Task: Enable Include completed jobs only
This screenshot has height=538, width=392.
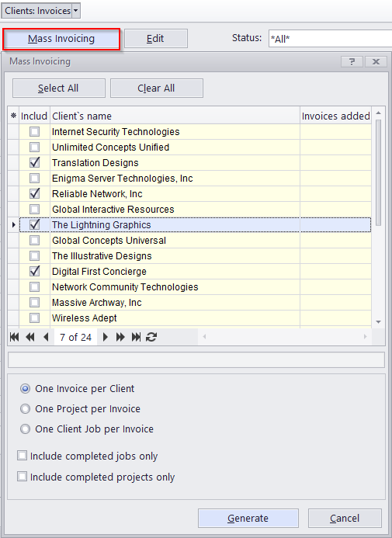Action: click(23, 456)
